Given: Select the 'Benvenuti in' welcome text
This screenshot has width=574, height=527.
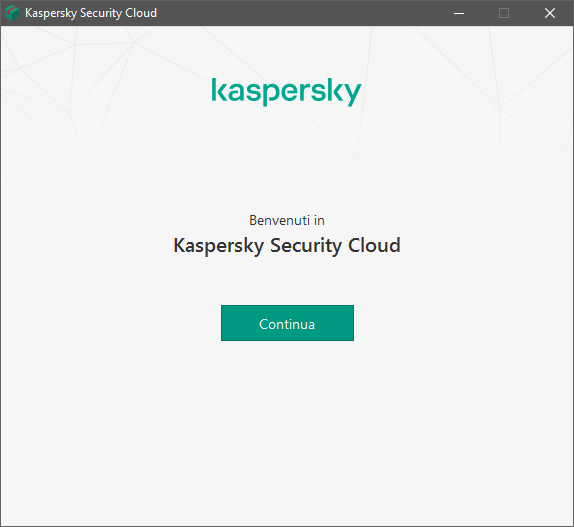Looking at the screenshot, I should click(x=287, y=220).
